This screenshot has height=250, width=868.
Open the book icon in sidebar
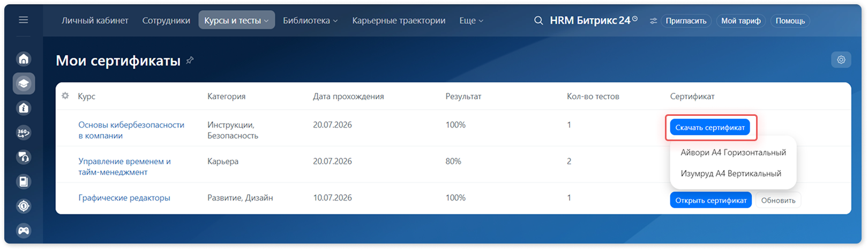(x=24, y=182)
